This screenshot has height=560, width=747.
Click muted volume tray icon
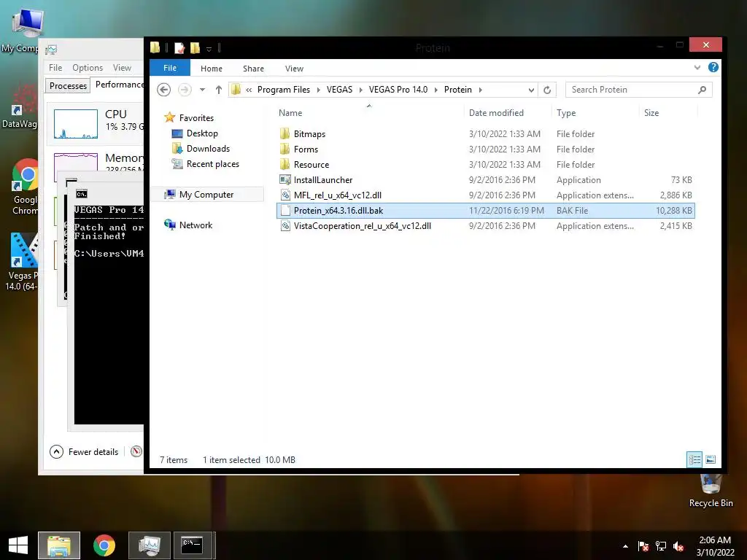pyautogui.click(x=678, y=546)
